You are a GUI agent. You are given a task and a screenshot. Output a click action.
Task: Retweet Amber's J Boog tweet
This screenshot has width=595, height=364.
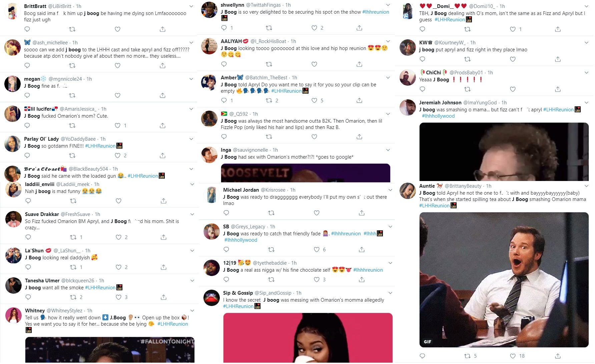[269, 100]
